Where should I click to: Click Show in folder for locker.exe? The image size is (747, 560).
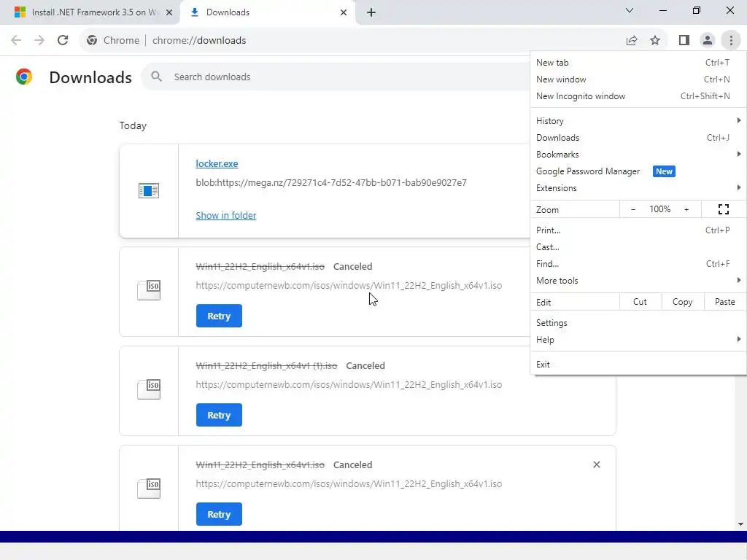pyautogui.click(x=226, y=215)
